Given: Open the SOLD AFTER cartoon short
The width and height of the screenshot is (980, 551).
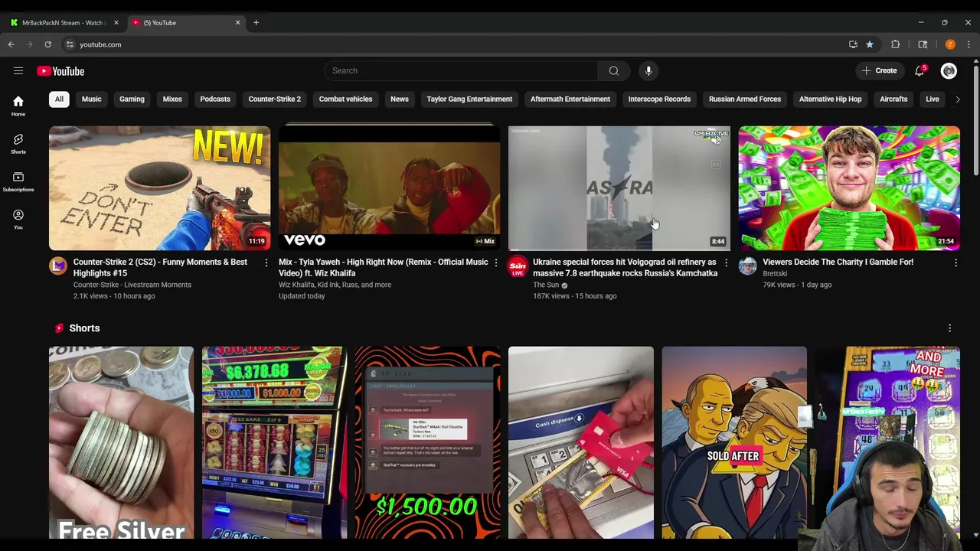Looking at the screenshot, I should (733, 442).
